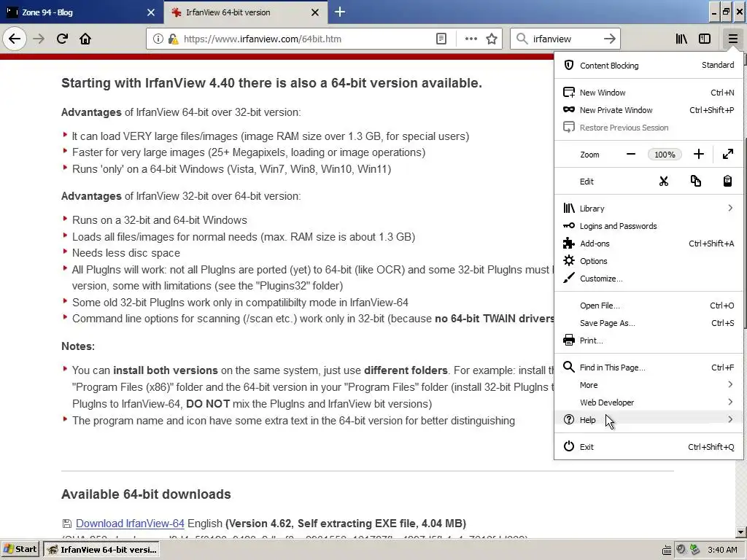Click the irfanview search box
Screen dimensions: 747x560
click(x=565, y=39)
